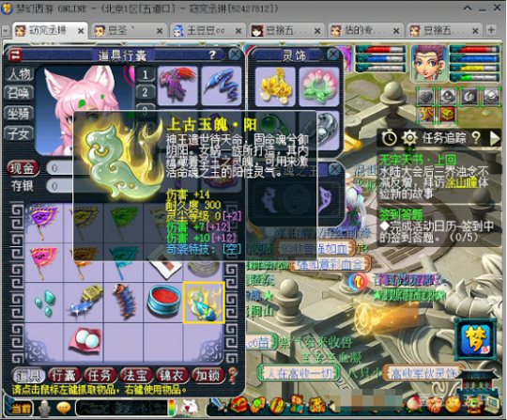Image resolution: width=507 pixels, height=420 pixels.
Task: Select the purple-red weapon in the equipment slot
Action: pyautogui.click(x=177, y=86)
